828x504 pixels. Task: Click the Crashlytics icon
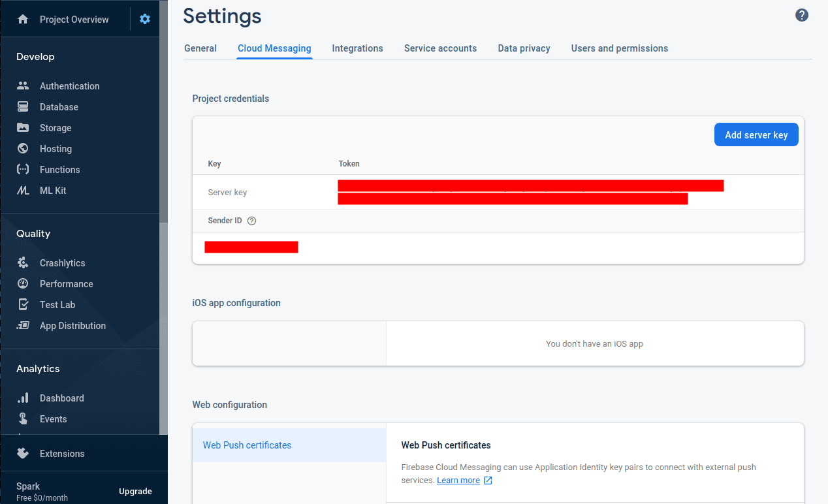tap(23, 263)
